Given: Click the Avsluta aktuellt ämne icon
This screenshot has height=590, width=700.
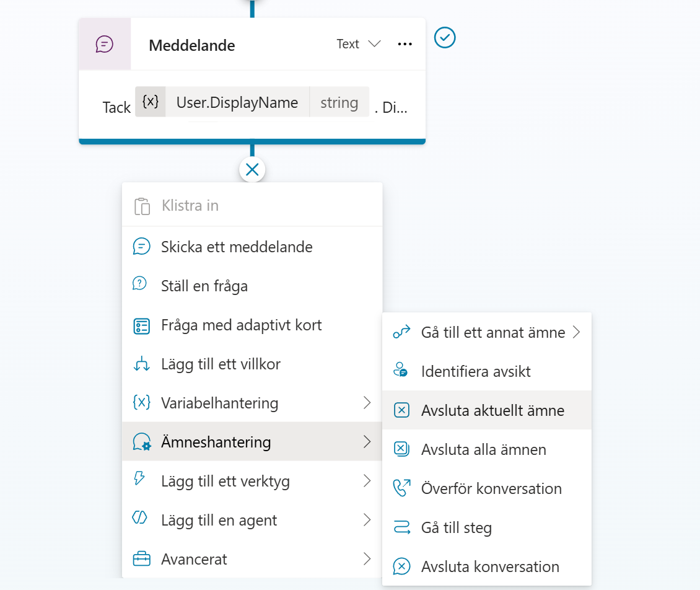Looking at the screenshot, I should point(402,410).
